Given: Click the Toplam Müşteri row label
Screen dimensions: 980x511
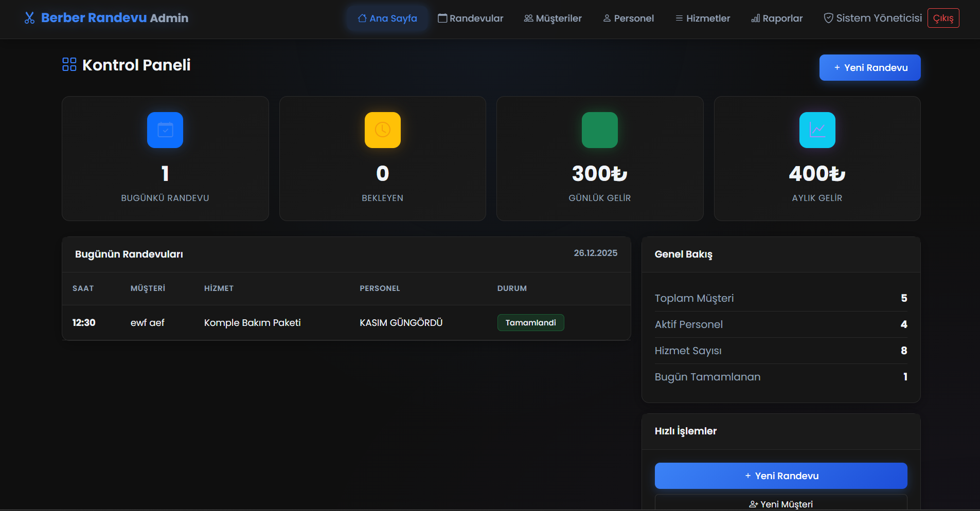Looking at the screenshot, I should (694, 298).
